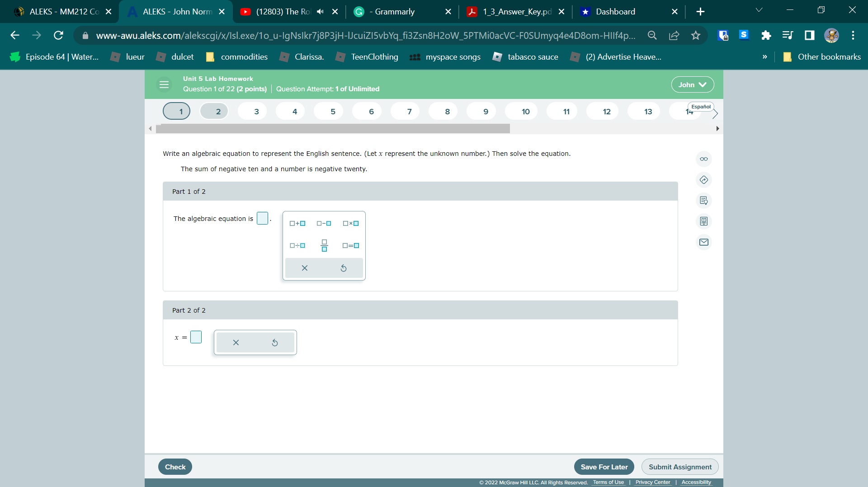The width and height of the screenshot is (868, 487).
Task: Click the Check button
Action: tap(175, 467)
